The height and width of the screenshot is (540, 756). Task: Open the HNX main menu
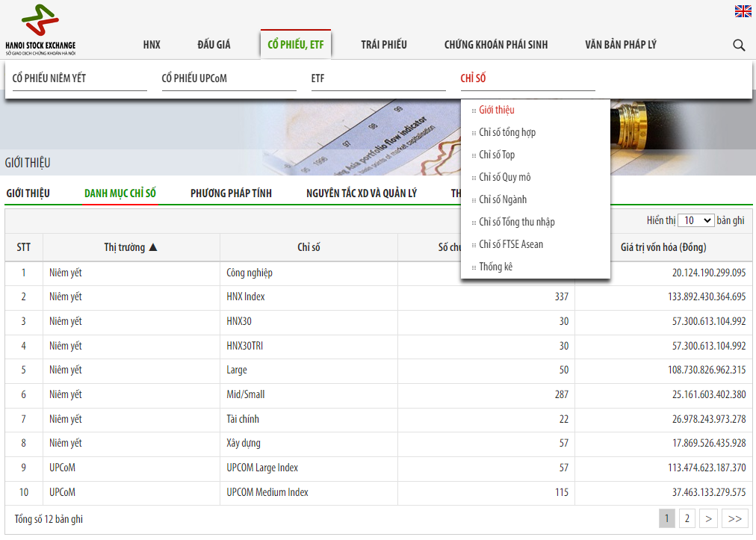[x=152, y=45]
